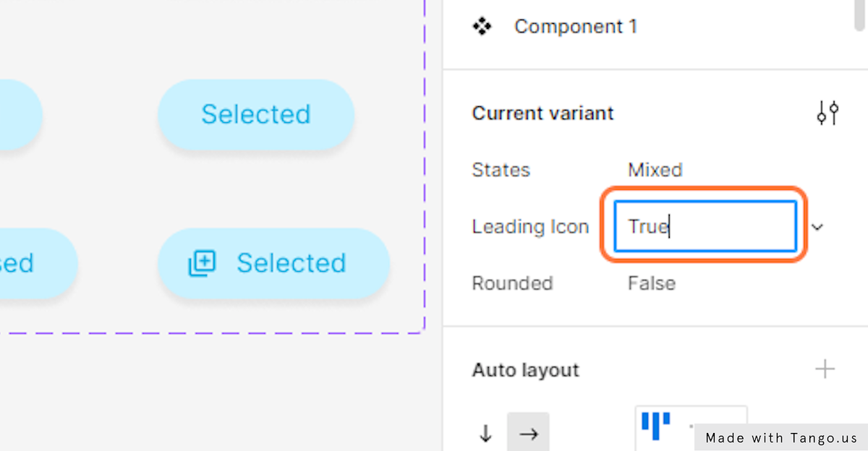This screenshot has width=868, height=451.
Task: Expand the Leading Icon chevron dropdown
Action: 817,227
